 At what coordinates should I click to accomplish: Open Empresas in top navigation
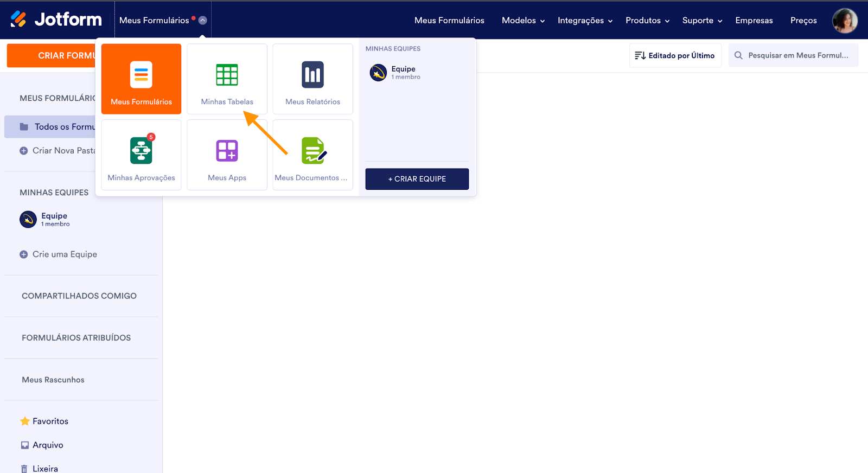pyautogui.click(x=754, y=21)
